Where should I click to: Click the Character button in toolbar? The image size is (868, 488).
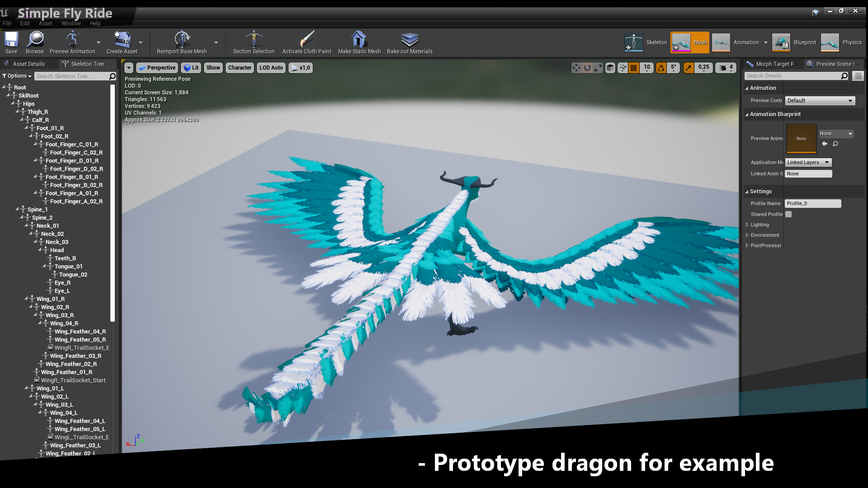(x=239, y=67)
